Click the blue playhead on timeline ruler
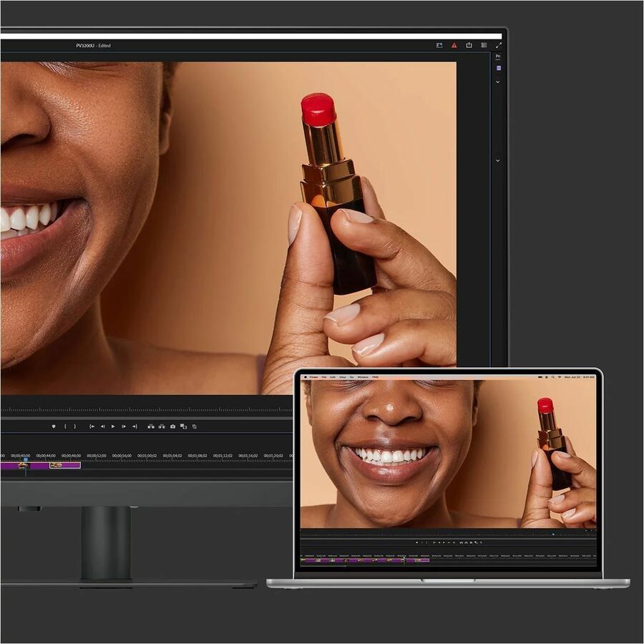Viewport: 644px width, 644px height. click(x=26, y=459)
